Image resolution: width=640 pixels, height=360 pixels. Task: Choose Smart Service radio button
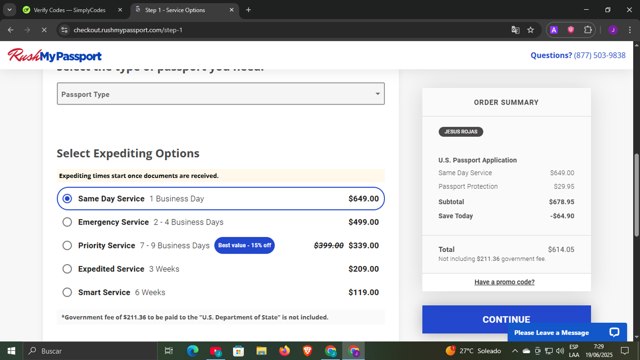[x=67, y=292]
